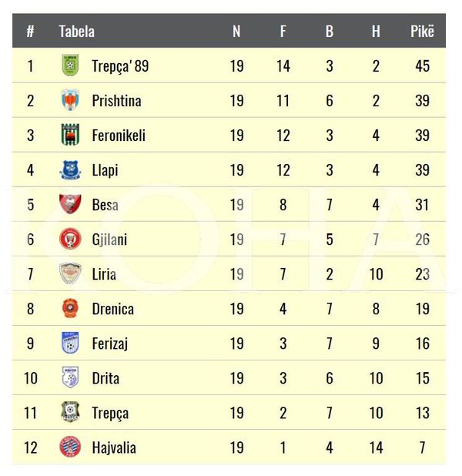
Task: Click Trepça'89 points value 45
Action: tap(422, 66)
